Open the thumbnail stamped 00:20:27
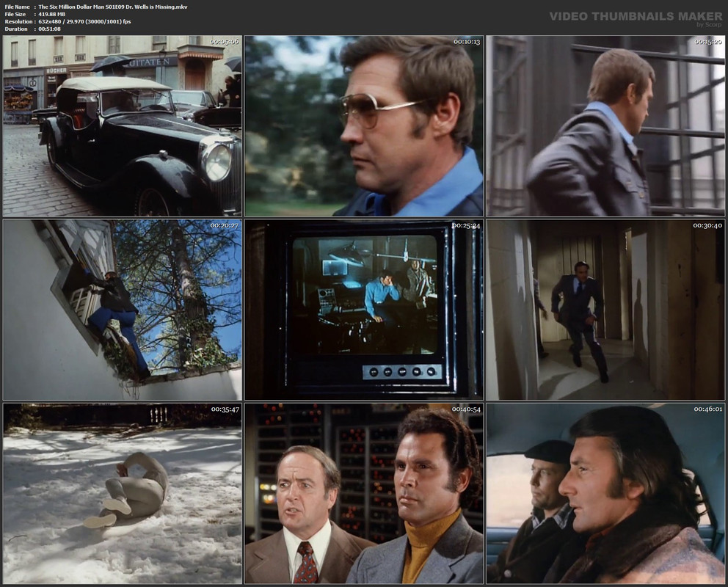728x587 pixels. (122, 310)
